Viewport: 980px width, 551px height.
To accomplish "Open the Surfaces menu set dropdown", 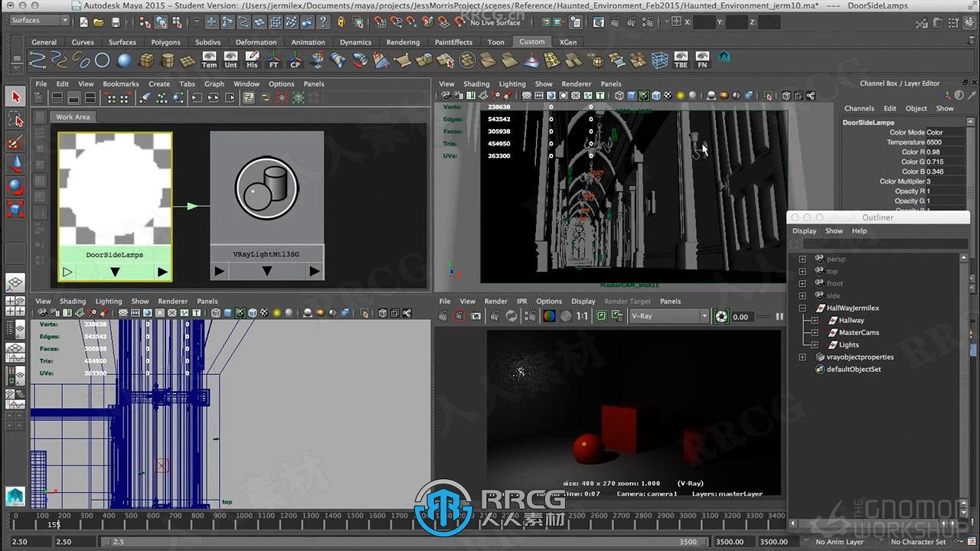I will [x=39, y=21].
